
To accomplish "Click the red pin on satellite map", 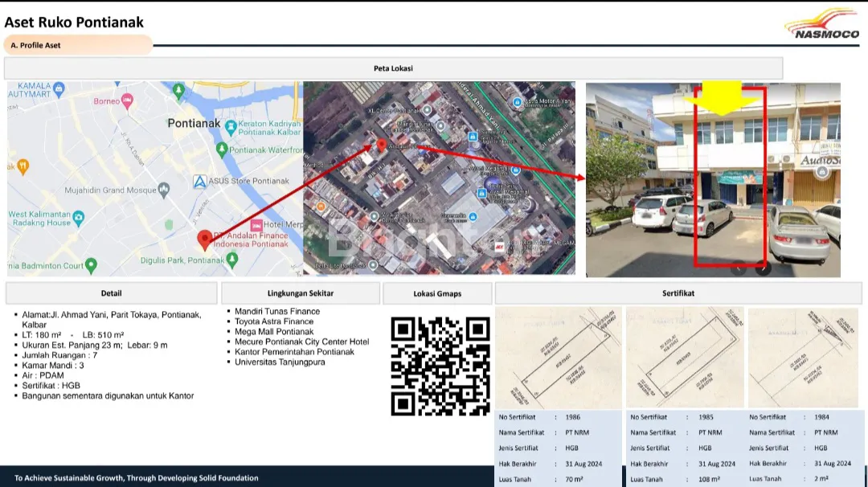I will pyautogui.click(x=382, y=145).
